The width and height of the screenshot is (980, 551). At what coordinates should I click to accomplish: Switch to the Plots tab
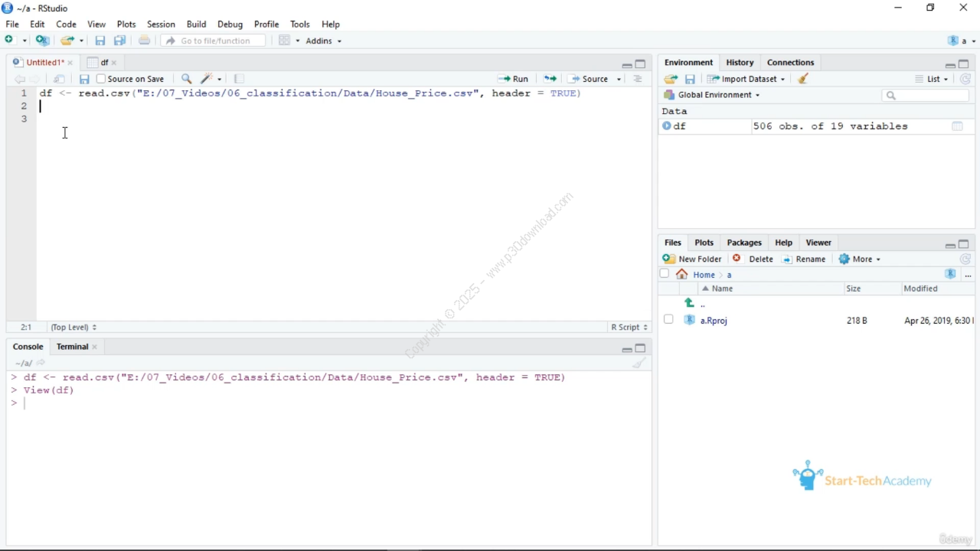704,243
